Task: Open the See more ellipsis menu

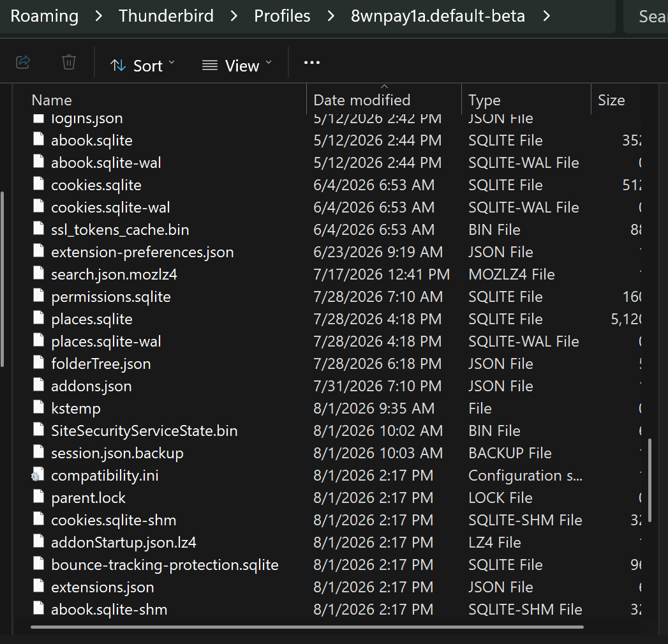Action: pos(312,63)
